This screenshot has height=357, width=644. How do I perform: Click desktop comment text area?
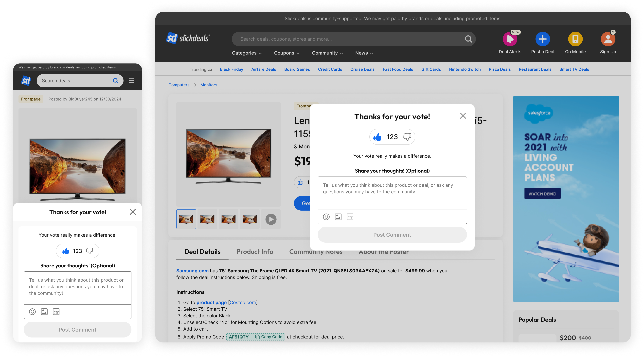tap(392, 193)
